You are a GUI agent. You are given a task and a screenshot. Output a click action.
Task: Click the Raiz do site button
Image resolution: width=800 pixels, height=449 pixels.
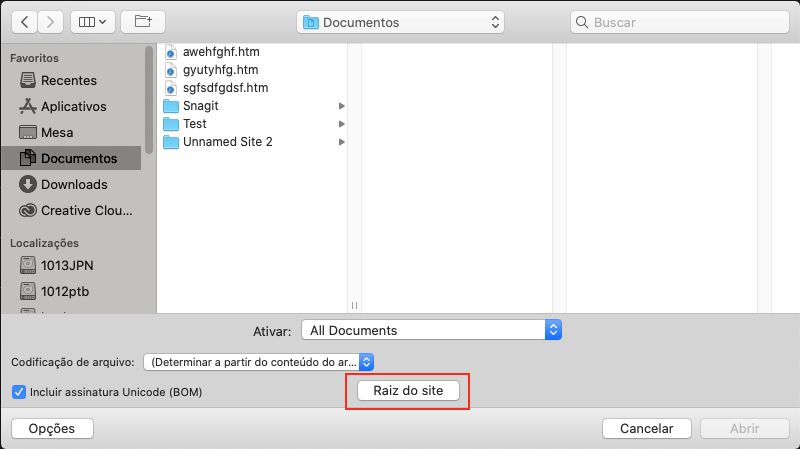click(x=408, y=391)
